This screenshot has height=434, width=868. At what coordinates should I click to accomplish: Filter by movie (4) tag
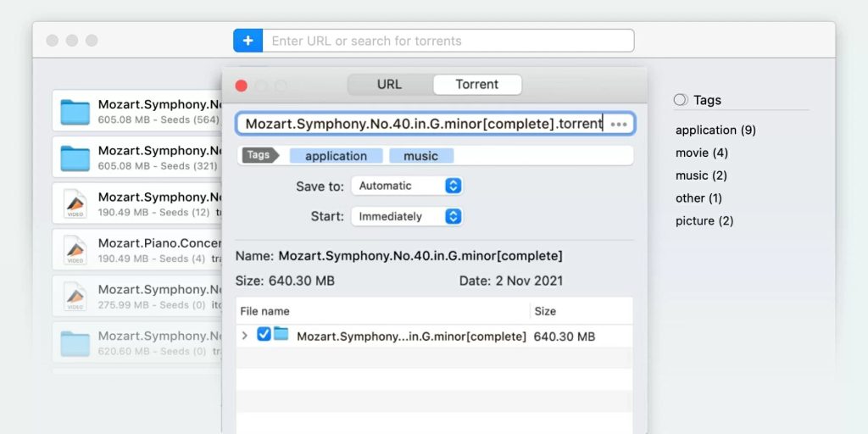[702, 153]
